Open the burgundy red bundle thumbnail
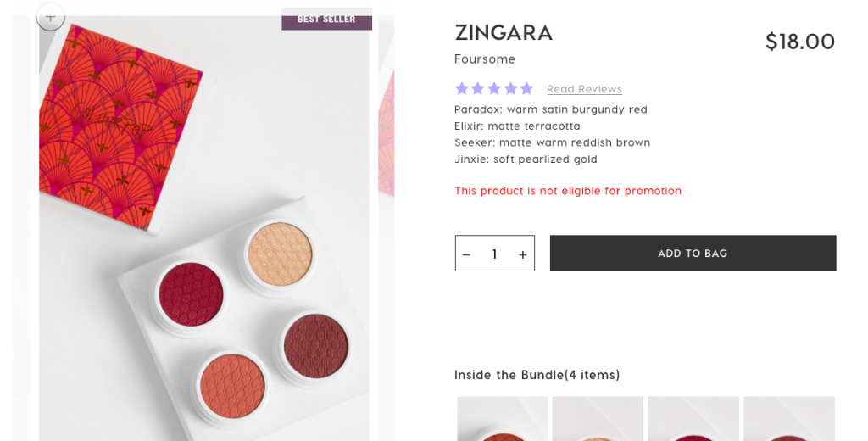 coord(693,419)
